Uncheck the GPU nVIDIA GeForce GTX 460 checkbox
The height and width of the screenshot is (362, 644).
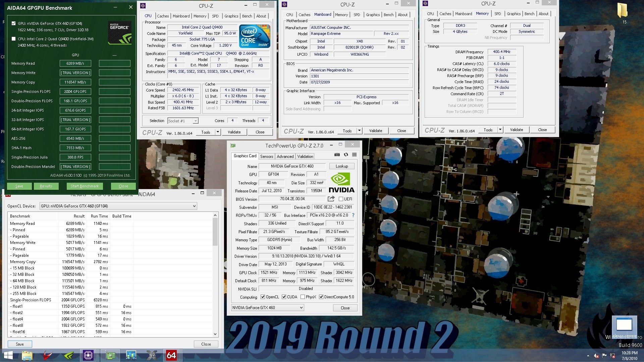coord(13,23)
